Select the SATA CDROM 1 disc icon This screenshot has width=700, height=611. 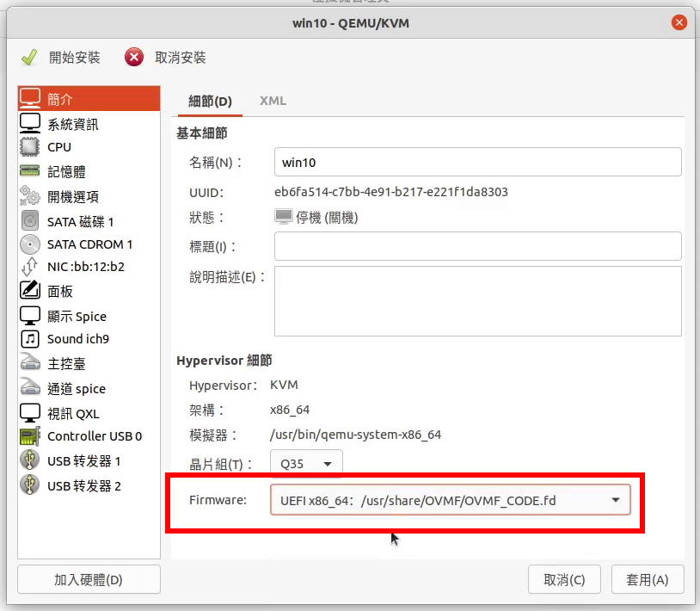[x=30, y=244]
